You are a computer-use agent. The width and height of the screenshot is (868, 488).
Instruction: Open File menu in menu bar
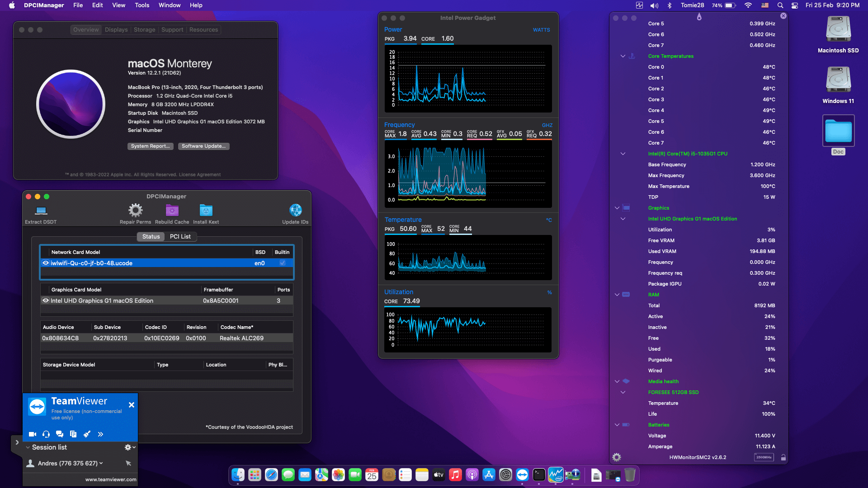78,5
